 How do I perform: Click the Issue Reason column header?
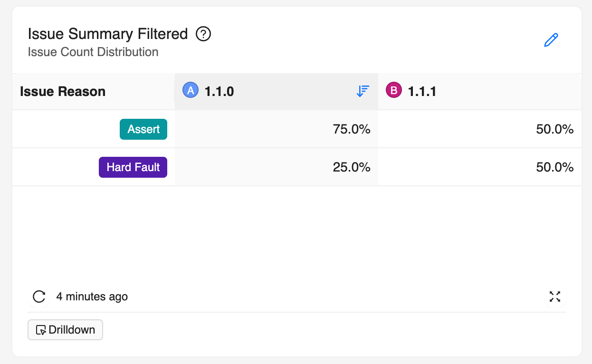coord(63,91)
